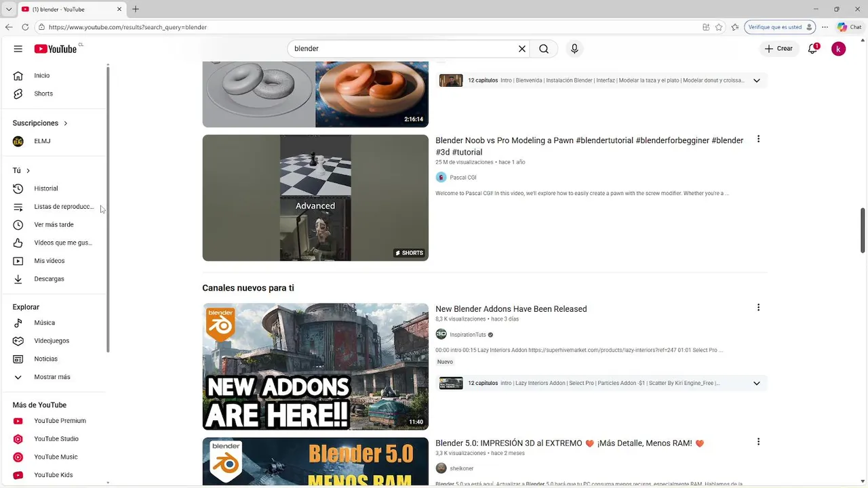
Task: Click the browser back arrow
Action: [x=9, y=27]
